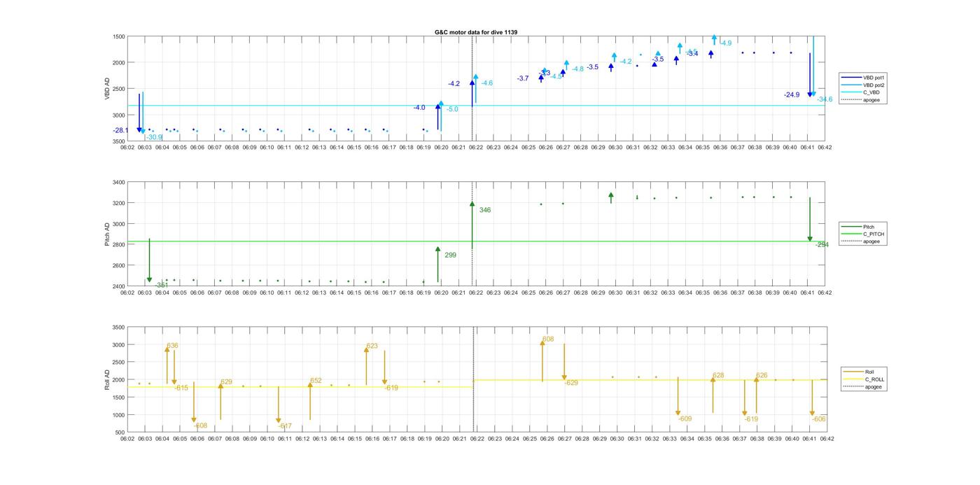980x485 pixels.
Task: Click the '628' roll data label
Action: 718,376
